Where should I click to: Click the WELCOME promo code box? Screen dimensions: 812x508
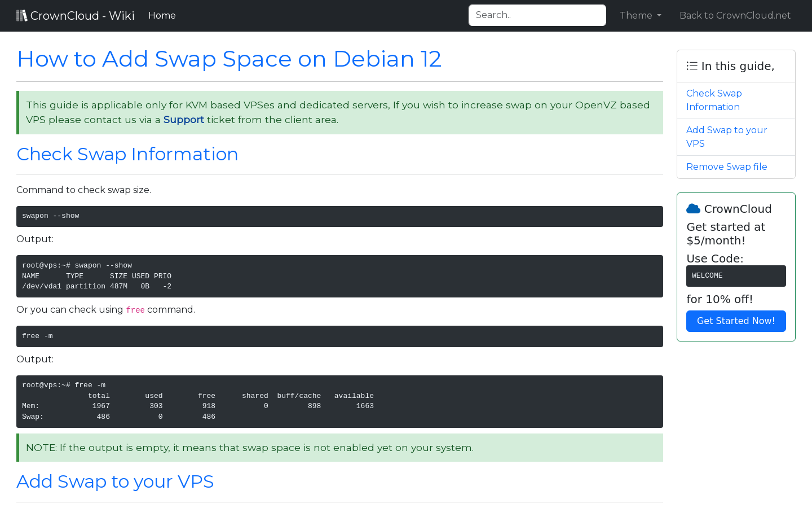pyautogui.click(x=736, y=275)
